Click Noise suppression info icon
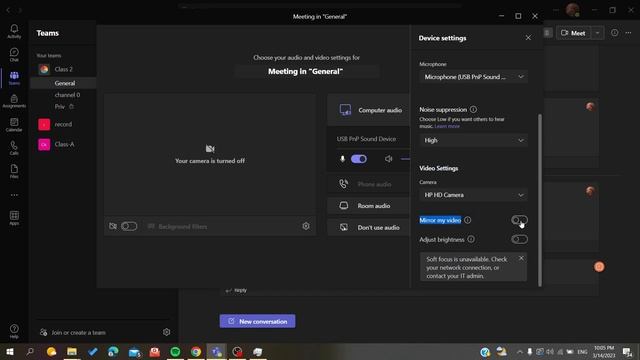The height and width of the screenshot is (360, 640). point(473,109)
